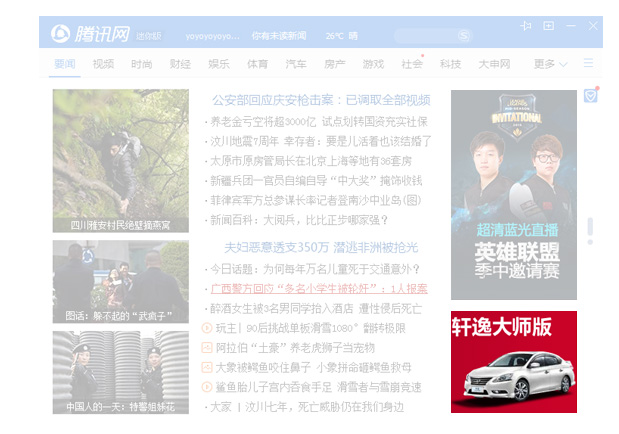Screen dimensions: 619x434
Task: Switch to the 视频 tab
Action: [x=103, y=64]
